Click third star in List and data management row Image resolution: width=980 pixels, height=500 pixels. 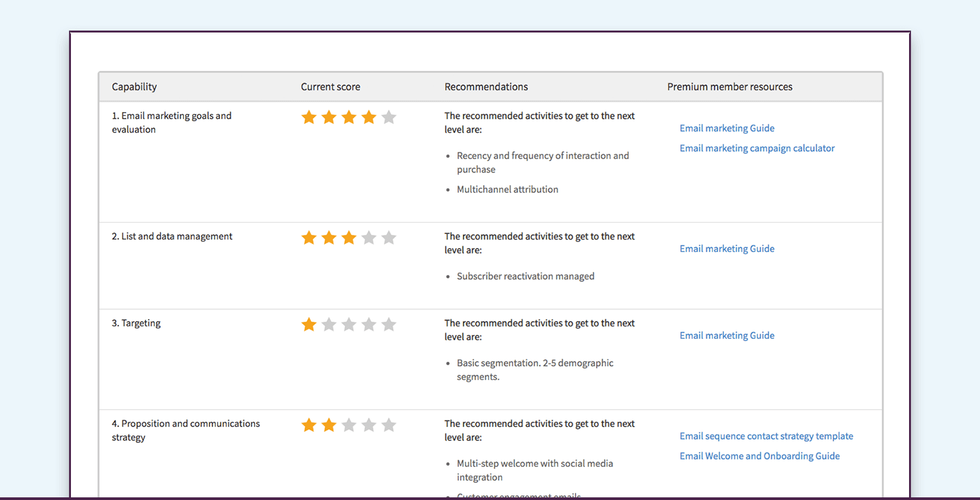(x=349, y=237)
